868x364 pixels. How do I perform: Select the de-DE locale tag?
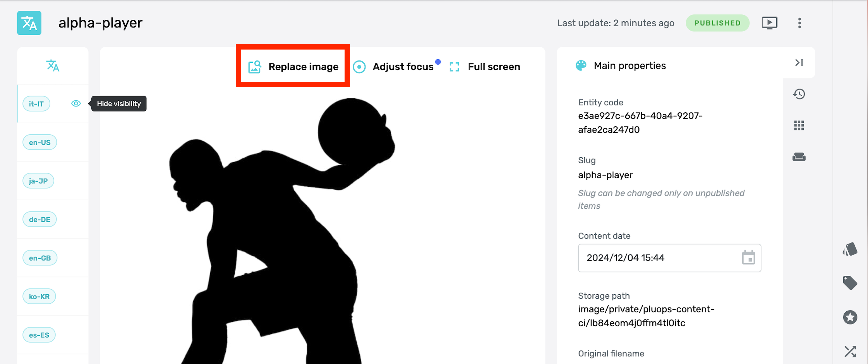point(40,219)
